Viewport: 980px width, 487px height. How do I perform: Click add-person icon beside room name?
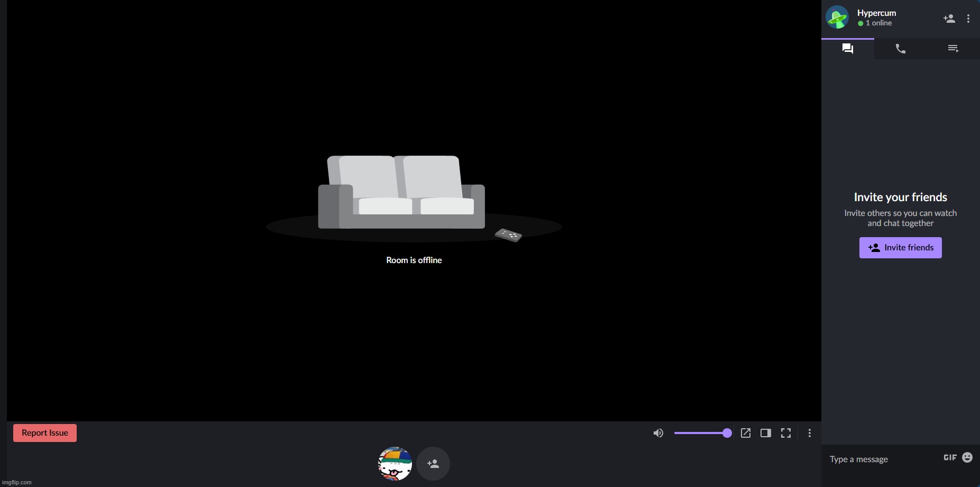[x=949, y=19]
